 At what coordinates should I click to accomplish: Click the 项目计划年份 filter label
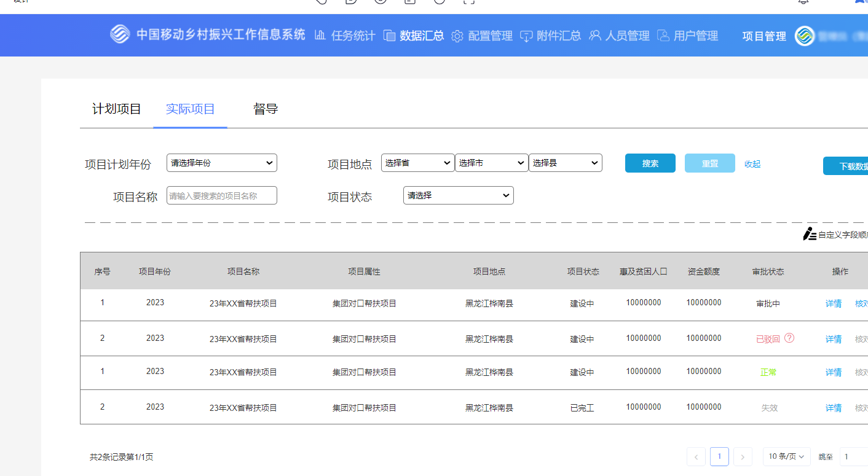(x=118, y=164)
